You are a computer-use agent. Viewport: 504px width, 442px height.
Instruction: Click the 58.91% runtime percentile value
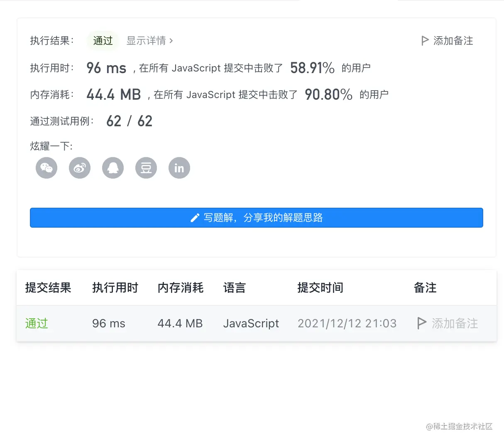[312, 68]
